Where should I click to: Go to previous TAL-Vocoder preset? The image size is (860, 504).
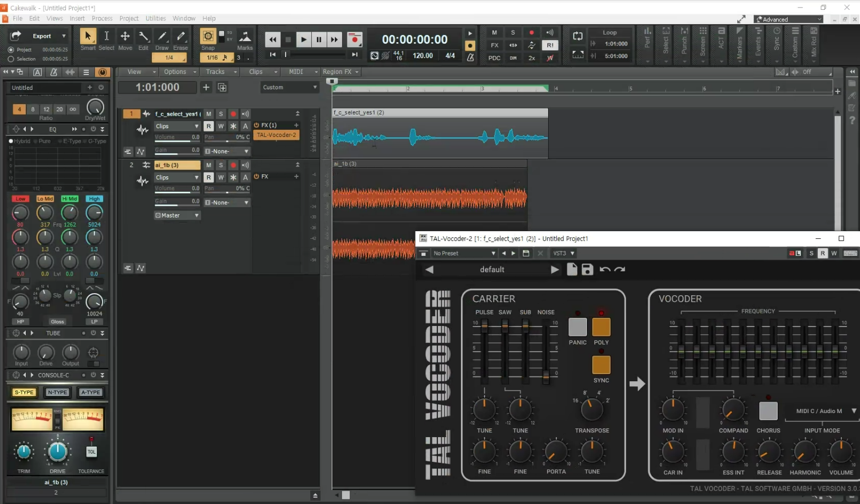[x=429, y=270]
